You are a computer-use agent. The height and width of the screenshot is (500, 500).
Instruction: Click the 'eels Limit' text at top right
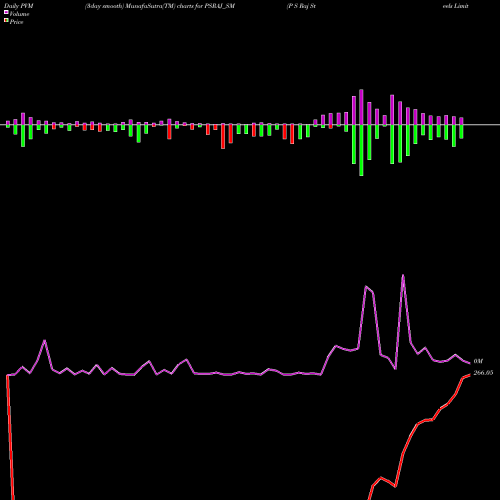click(x=456, y=6)
